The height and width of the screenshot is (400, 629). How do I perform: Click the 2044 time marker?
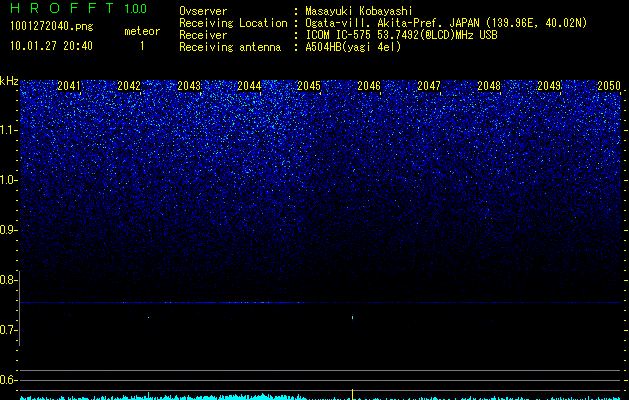pos(249,85)
